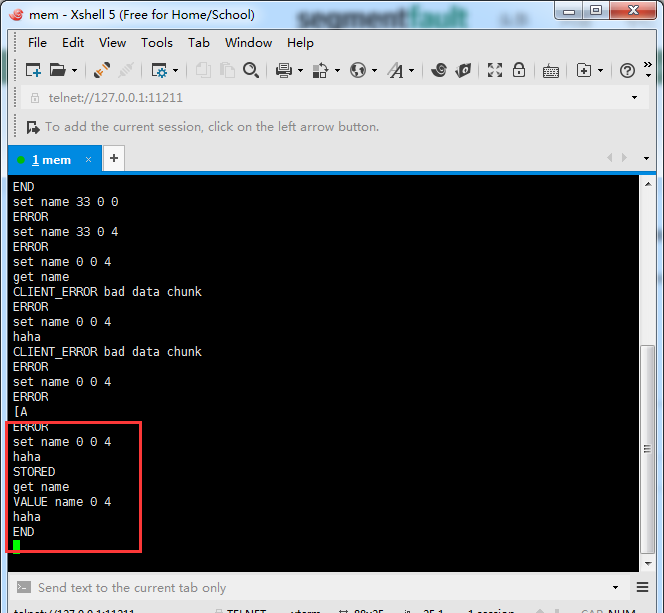Open the File menu
Screen dimensions: 664x613
(x=37, y=43)
